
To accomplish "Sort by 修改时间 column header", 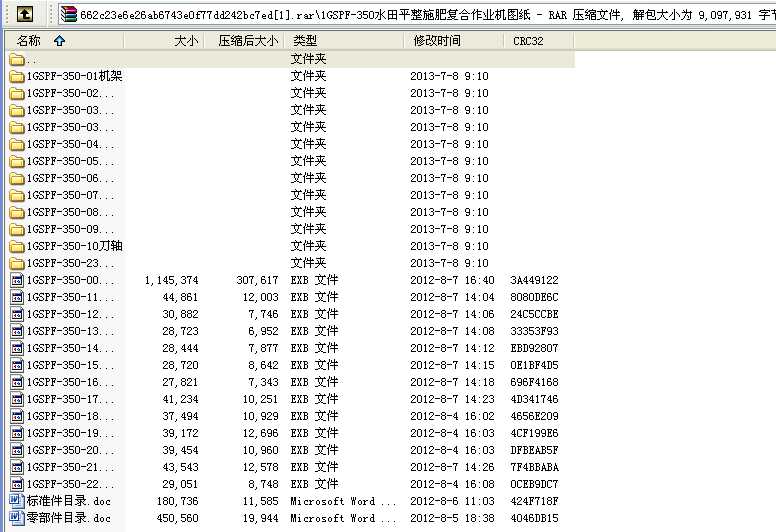I will click(x=454, y=41).
